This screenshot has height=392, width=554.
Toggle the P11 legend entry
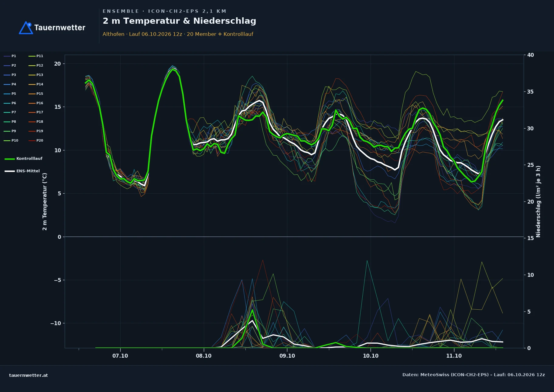(36, 56)
